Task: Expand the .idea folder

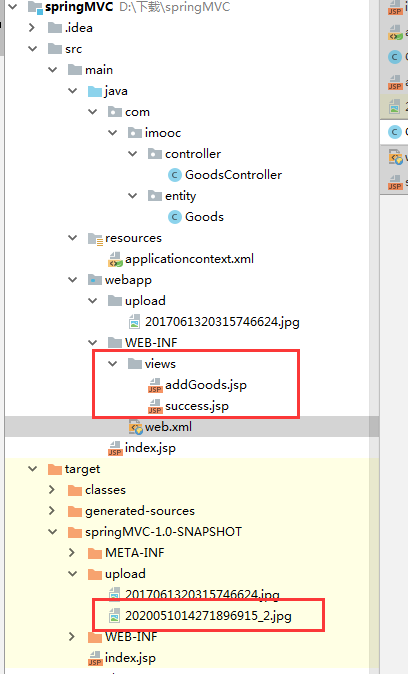Action: click(32, 28)
